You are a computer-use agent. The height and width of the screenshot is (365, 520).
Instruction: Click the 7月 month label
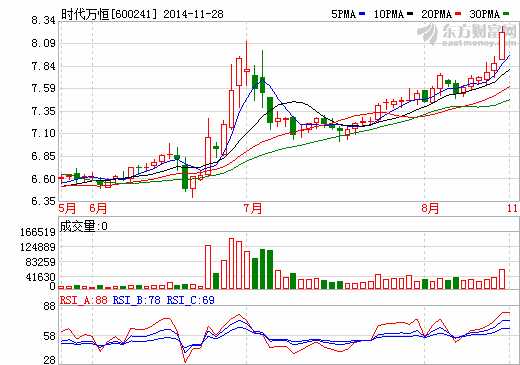[x=252, y=208]
